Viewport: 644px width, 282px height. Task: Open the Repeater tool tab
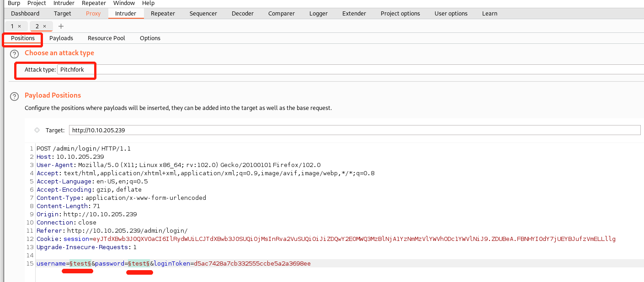tap(163, 14)
